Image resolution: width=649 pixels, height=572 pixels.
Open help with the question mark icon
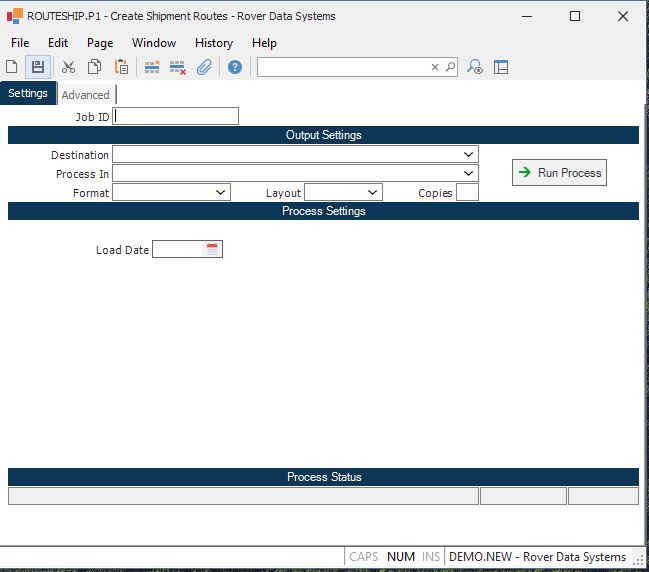coord(235,67)
